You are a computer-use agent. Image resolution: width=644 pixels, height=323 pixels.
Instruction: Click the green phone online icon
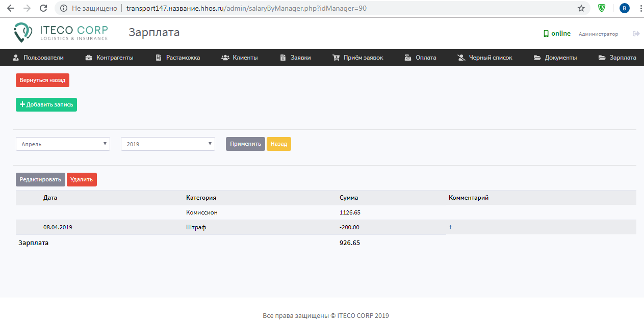coord(546,34)
